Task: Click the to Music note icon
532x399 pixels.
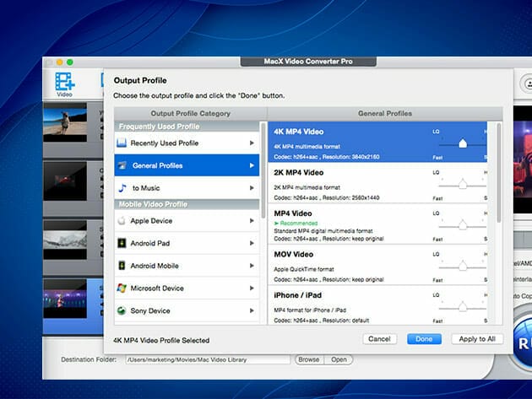Action: pyautogui.click(x=123, y=188)
